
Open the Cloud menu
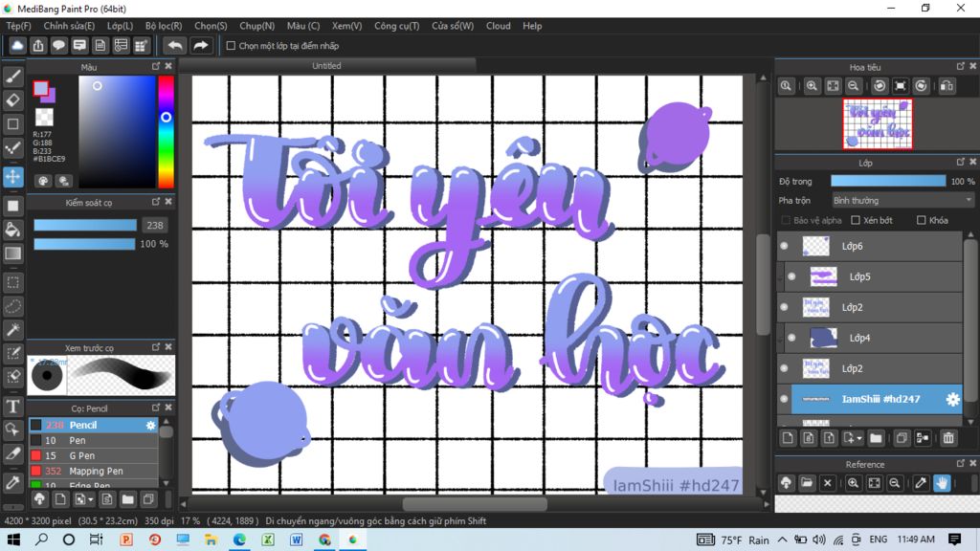click(498, 26)
